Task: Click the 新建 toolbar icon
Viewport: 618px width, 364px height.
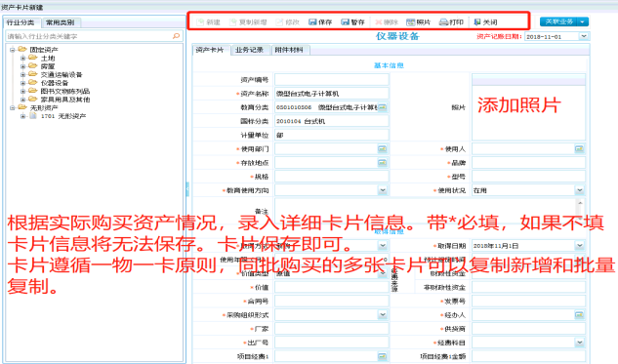Action: [200, 22]
